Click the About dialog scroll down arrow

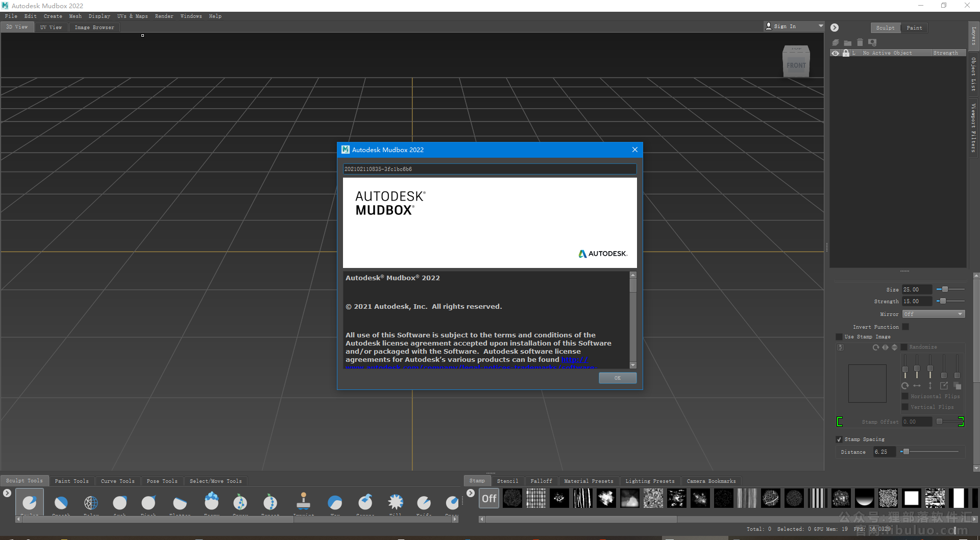coord(633,365)
